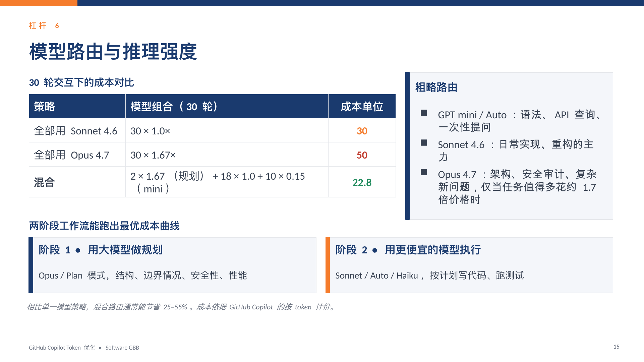The height and width of the screenshot is (362, 644).
Task: Click the 阶段 2 用更便宜的模型执行 heading
Action: point(408,250)
